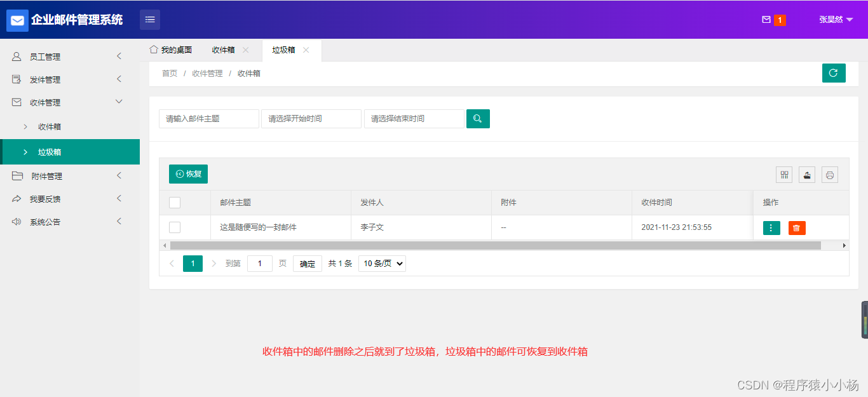The image size is (868, 397).
Task: Close the 收件箱 tab
Action: click(246, 50)
